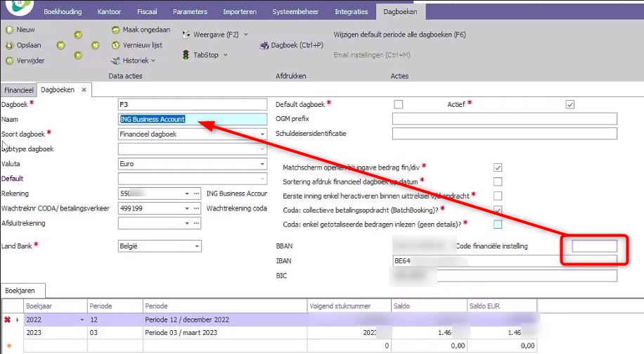Uncheck the Actief checkbox

tap(570, 104)
